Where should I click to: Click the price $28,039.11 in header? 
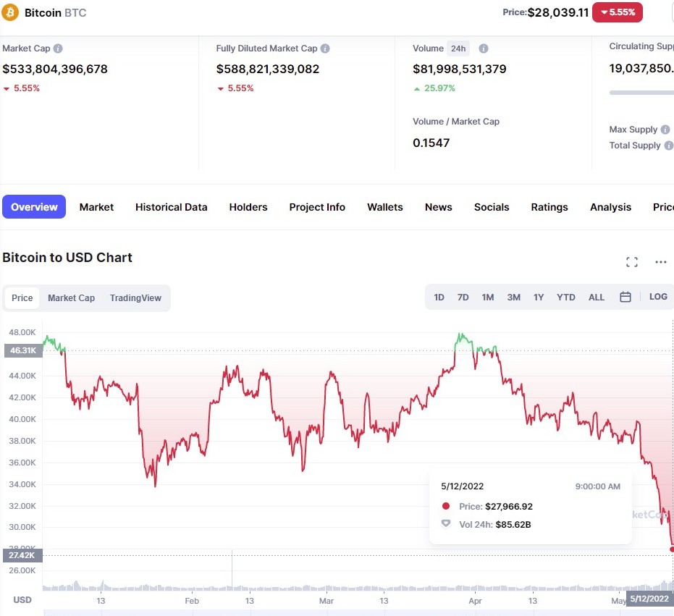click(x=558, y=12)
